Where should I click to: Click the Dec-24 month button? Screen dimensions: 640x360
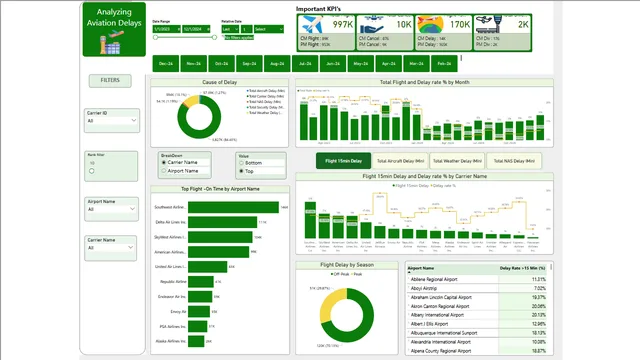click(166, 64)
